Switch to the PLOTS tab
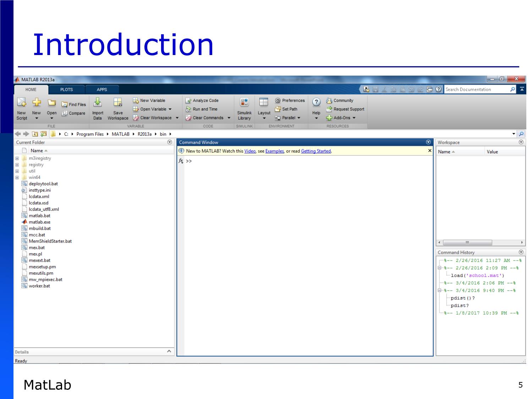This screenshot has width=532, height=399. [66, 89]
